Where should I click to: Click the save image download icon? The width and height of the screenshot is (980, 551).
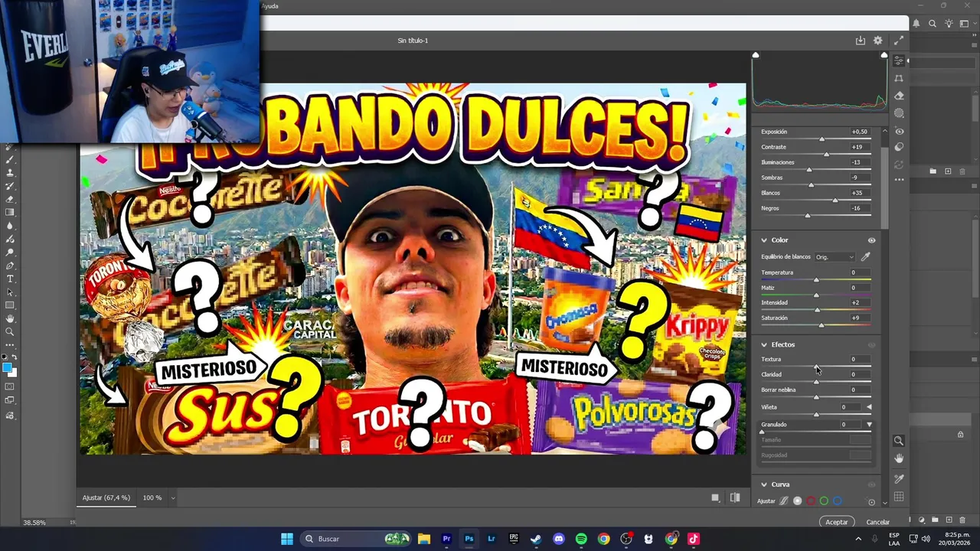pos(861,41)
